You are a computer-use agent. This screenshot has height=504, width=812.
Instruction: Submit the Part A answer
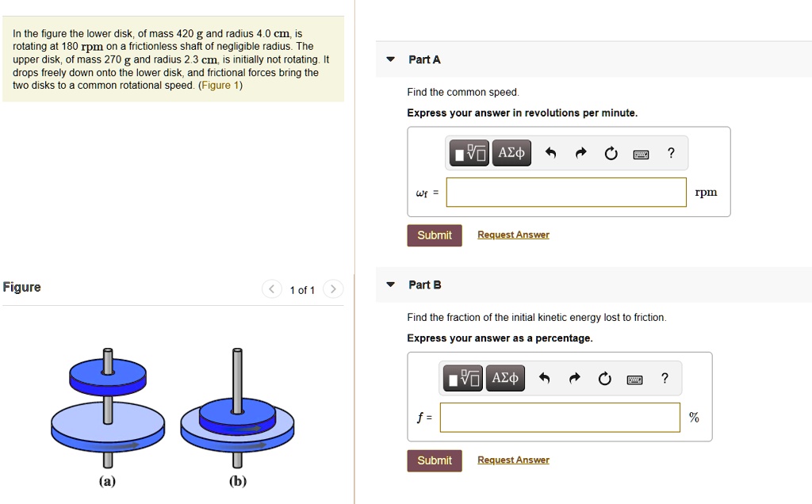[x=434, y=235]
